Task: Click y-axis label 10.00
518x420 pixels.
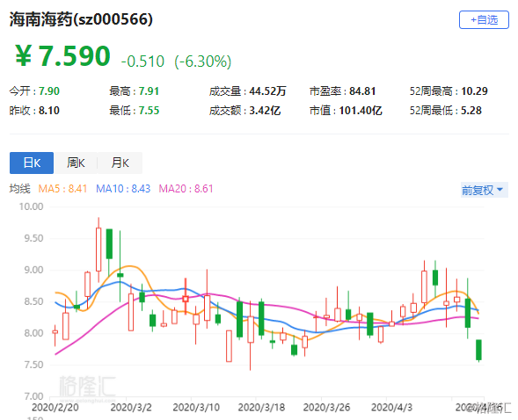Action: coord(31,206)
